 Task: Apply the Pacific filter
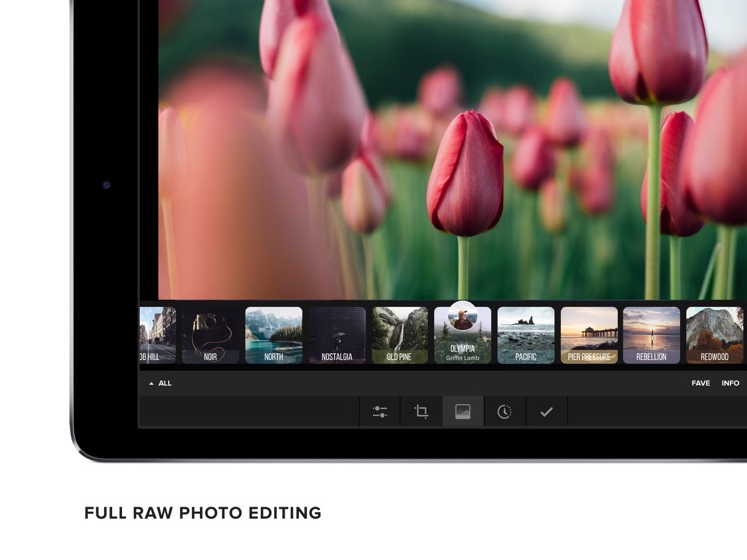pyautogui.click(x=526, y=336)
